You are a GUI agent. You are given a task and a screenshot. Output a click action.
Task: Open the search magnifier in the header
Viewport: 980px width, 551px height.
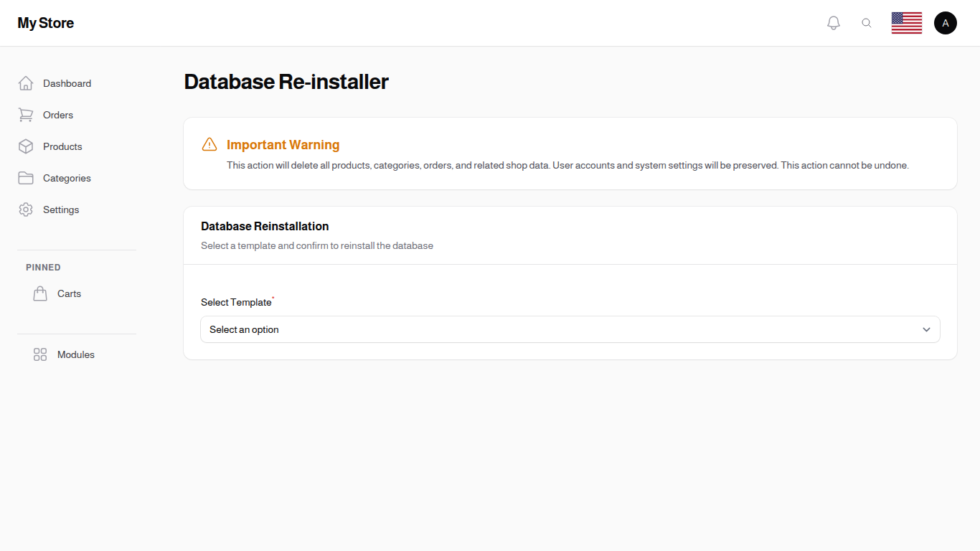point(867,22)
